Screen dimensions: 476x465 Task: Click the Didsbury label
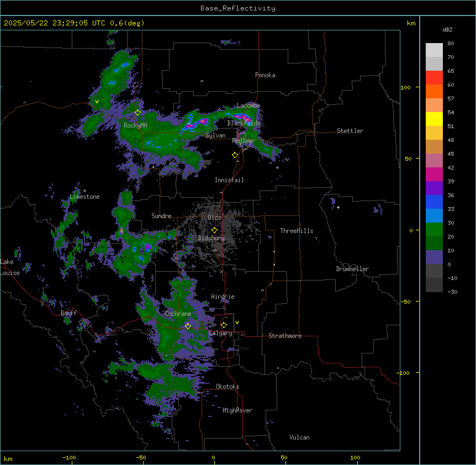click(211, 238)
